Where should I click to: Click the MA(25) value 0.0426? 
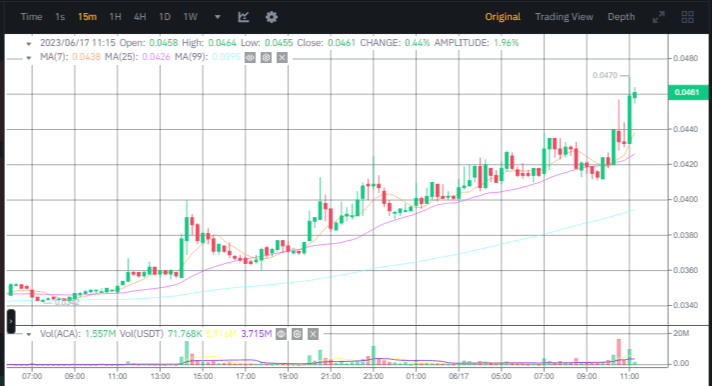156,57
